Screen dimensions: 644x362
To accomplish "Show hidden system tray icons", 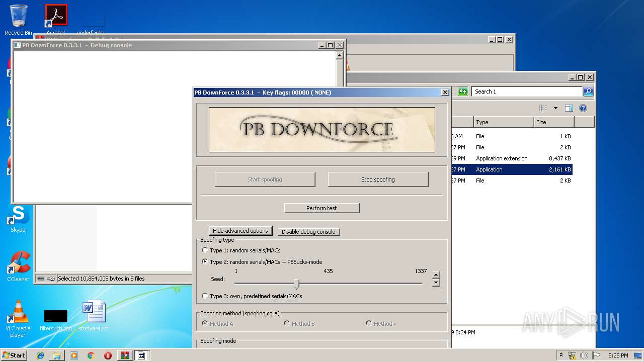I will 561,355.
